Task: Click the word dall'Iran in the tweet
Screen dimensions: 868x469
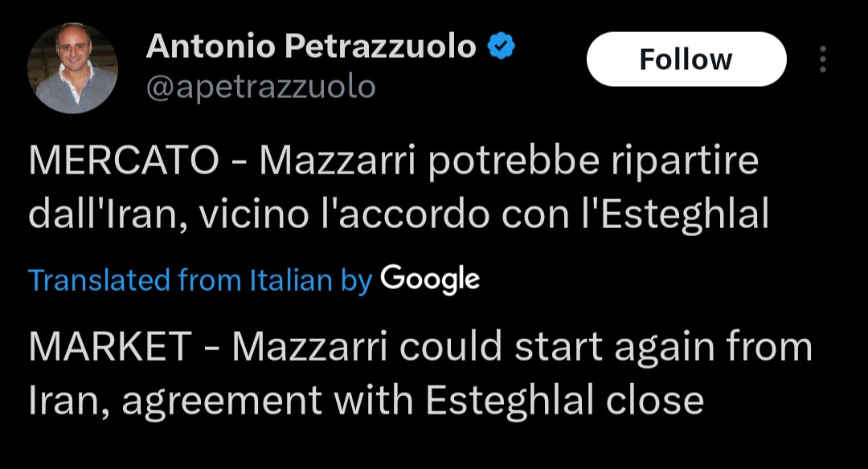Action: (108, 214)
